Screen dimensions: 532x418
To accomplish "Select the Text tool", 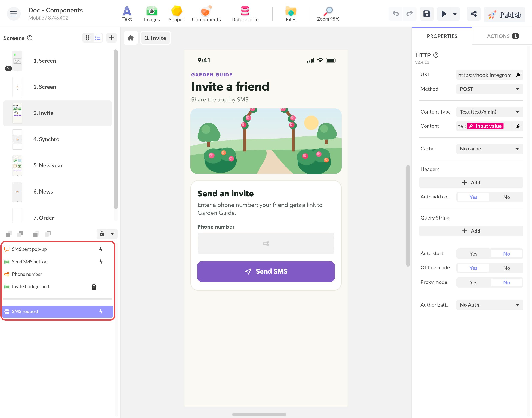I will (x=127, y=14).
